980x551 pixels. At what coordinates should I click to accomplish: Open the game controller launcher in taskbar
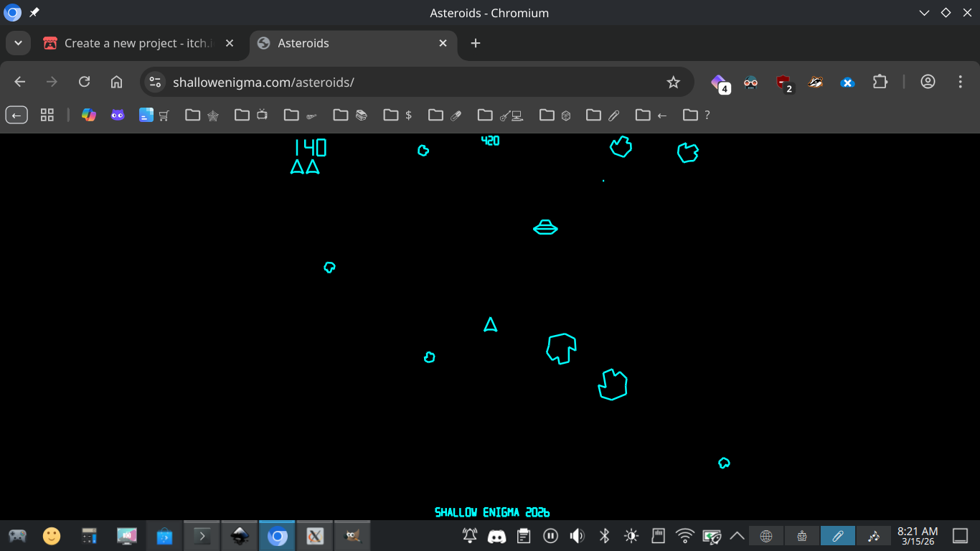pyautogui.click(x=17, y=536)
